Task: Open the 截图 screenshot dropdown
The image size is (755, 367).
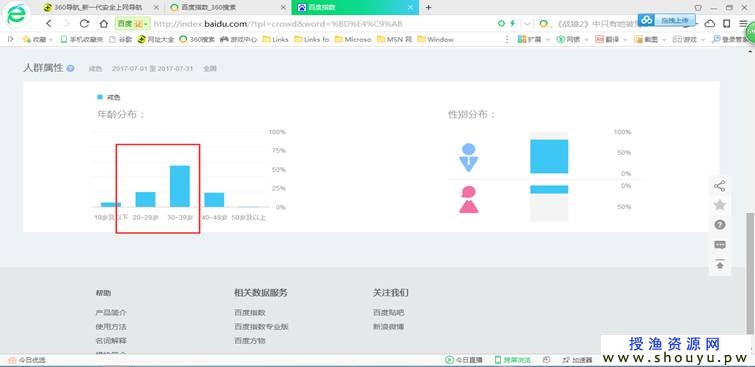Action: coord(650,39)
